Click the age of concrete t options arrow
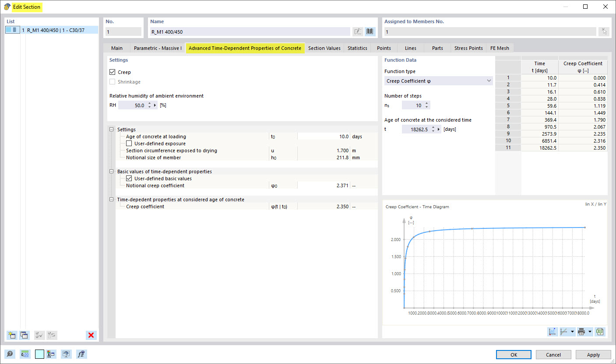 point(439,129)
